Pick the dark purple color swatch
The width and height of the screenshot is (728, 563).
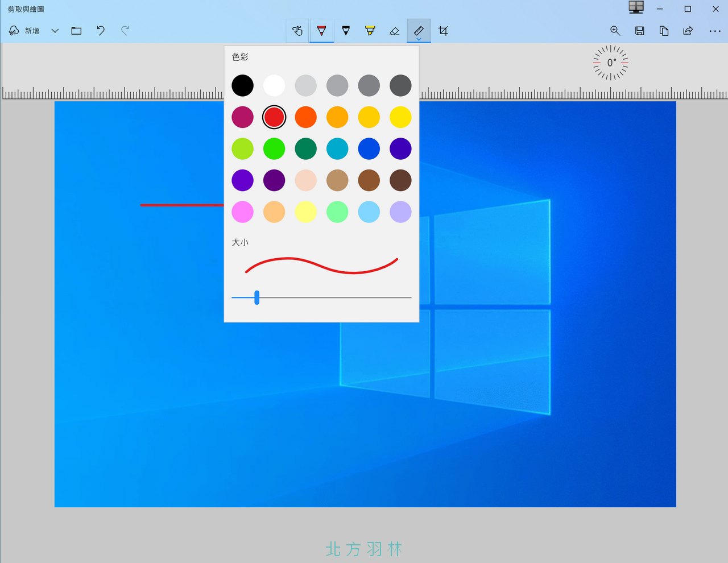pos(274,180)
